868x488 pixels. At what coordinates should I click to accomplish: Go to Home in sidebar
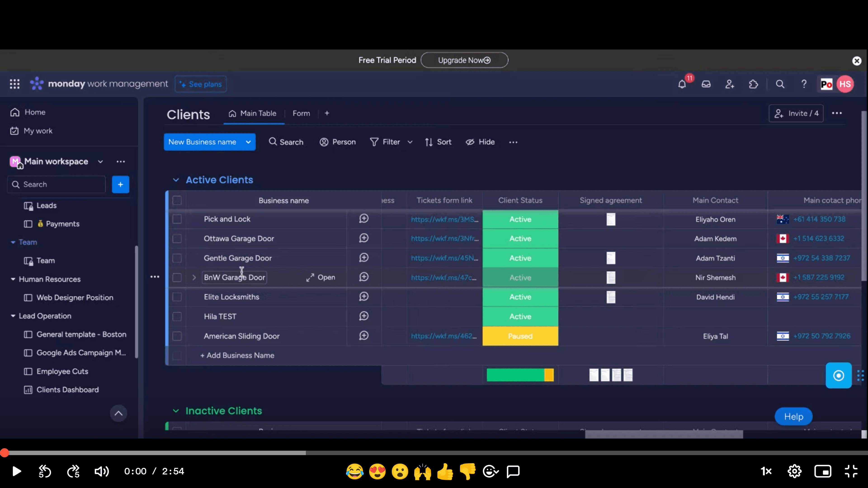pos(28,112)
